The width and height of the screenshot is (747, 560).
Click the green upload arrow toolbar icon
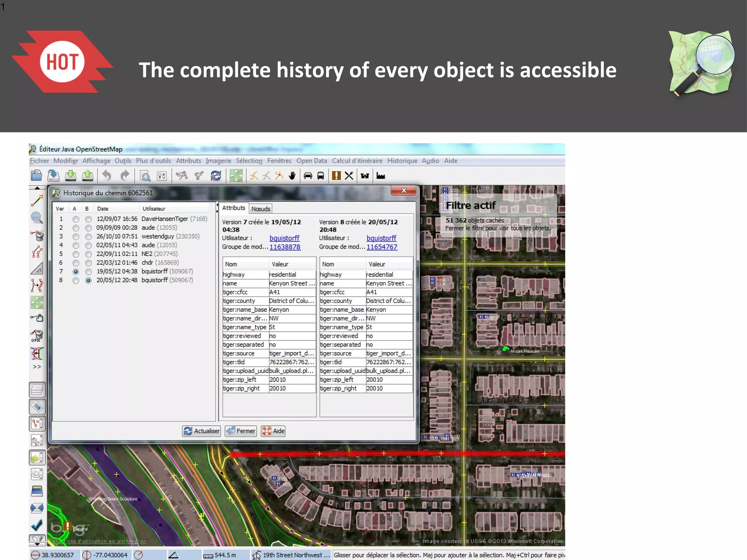tap(88, 176)
